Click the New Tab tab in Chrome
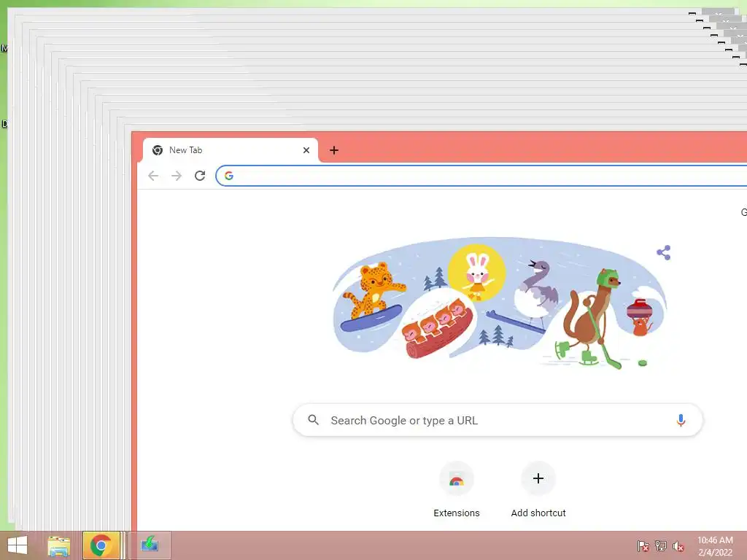Image resolution: width=747 pixels, height=560 pixels. click(230, 150)
